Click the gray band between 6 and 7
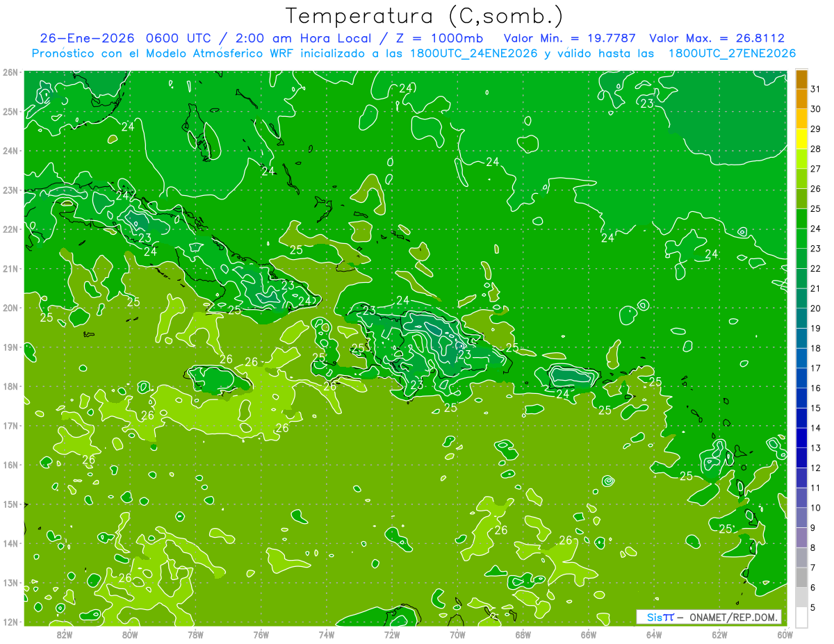 tap(801, 577)
